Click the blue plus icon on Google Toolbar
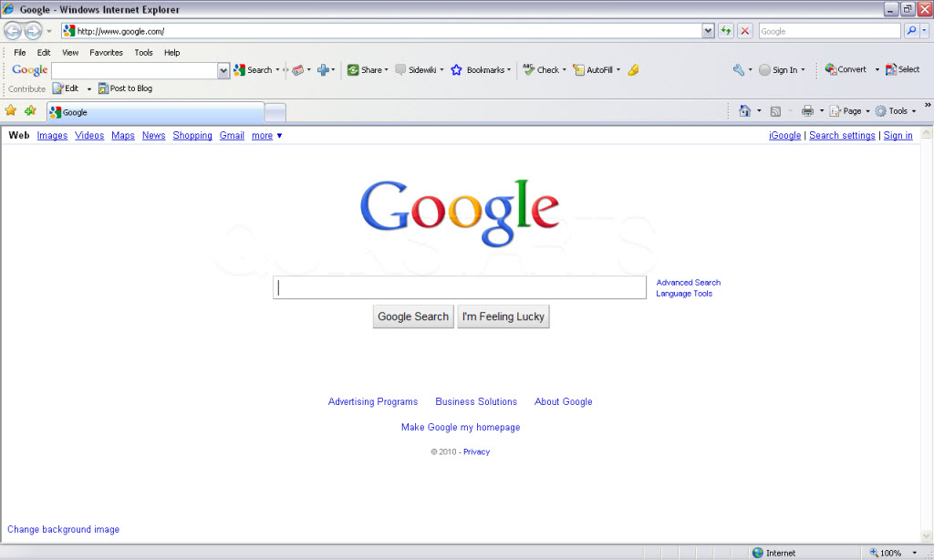This screenshot has height=560, width=934. (x=323, y=69)
